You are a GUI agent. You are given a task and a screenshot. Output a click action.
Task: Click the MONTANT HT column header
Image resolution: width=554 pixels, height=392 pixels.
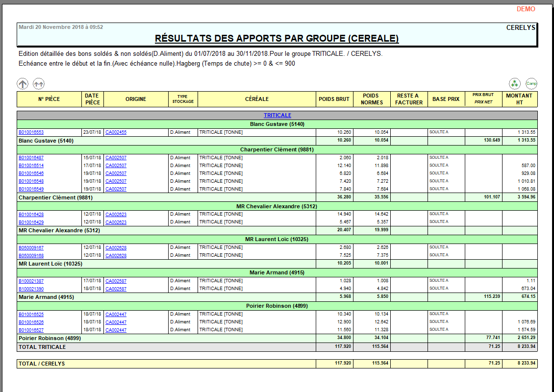pos(519,99)
